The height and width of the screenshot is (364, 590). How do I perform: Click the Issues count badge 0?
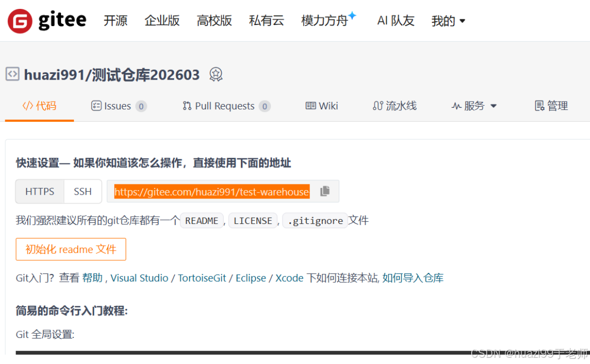[x=141, y=106]
